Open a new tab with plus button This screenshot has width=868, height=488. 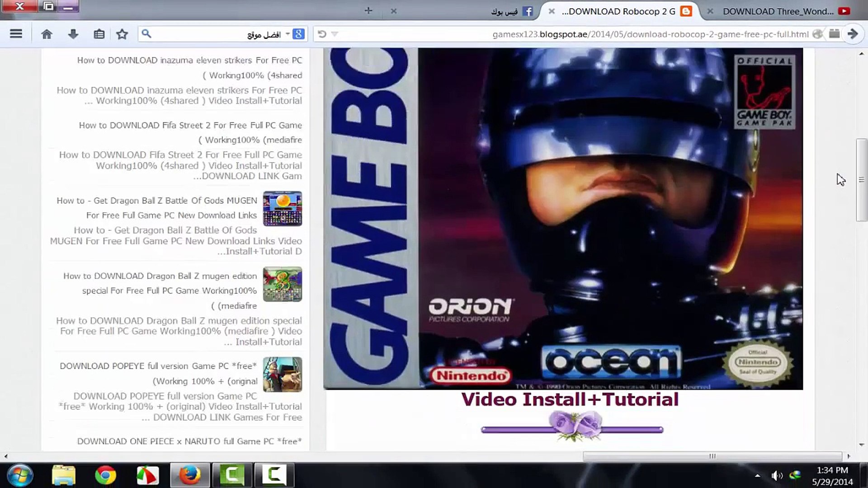368,10
